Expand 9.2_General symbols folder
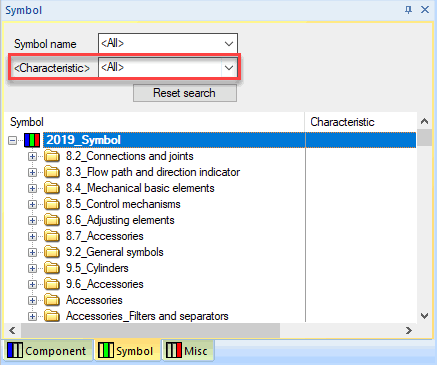 (32, 252)
